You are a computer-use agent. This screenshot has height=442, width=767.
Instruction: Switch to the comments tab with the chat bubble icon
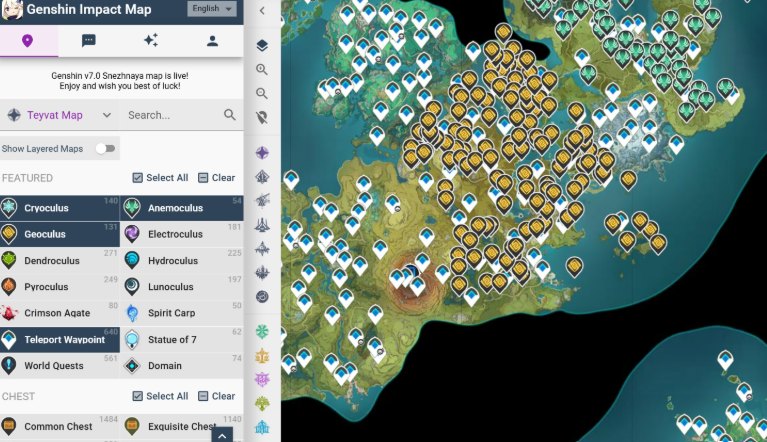pyautogui.click(x=89, y=41)
